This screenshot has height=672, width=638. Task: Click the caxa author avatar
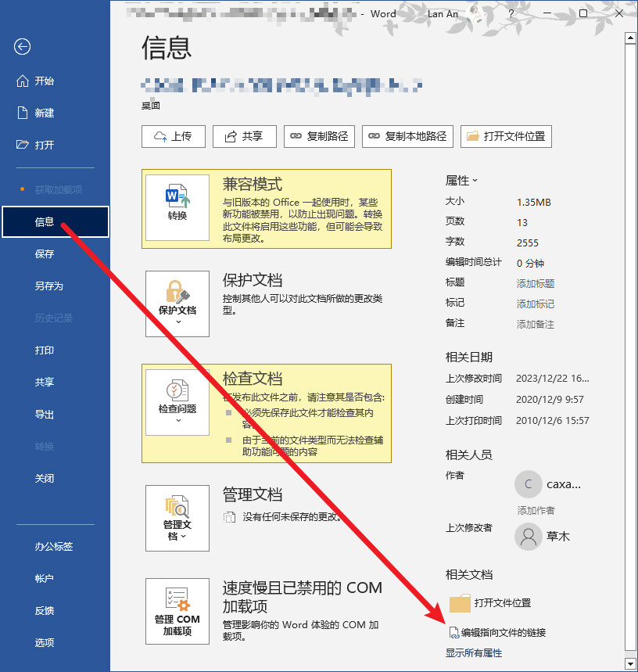pos(528,484)
